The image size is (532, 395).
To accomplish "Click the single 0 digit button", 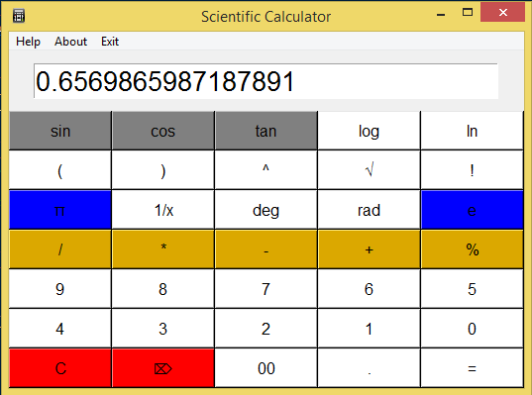I will (472, 329).
